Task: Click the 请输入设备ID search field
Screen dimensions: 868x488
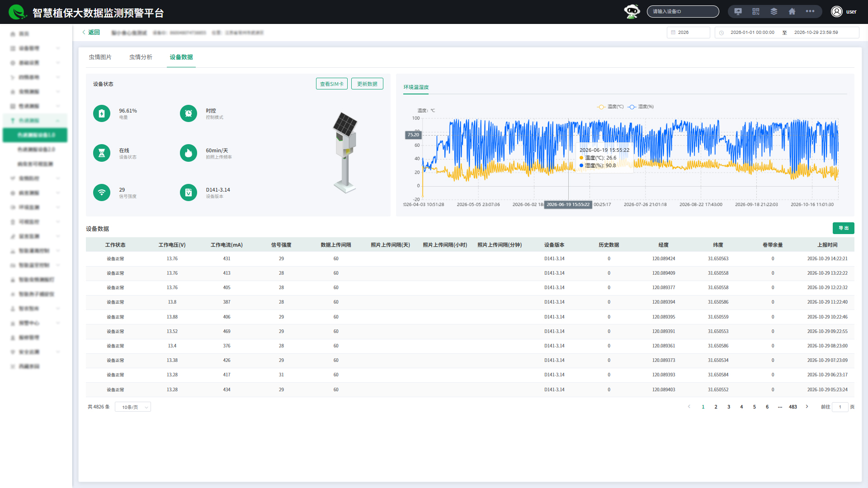Action: [x=683, y=12]
